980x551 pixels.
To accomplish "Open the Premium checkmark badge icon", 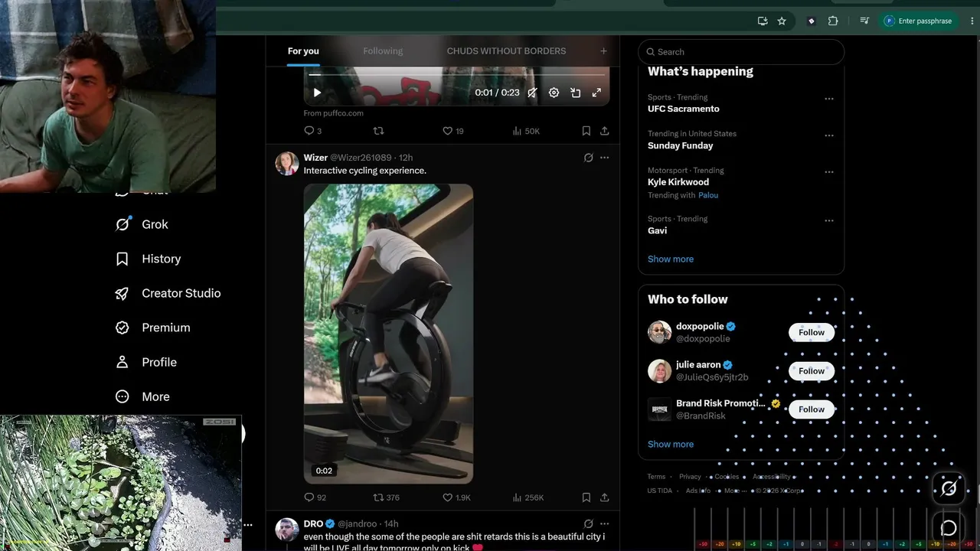I will tap(122, 328).
